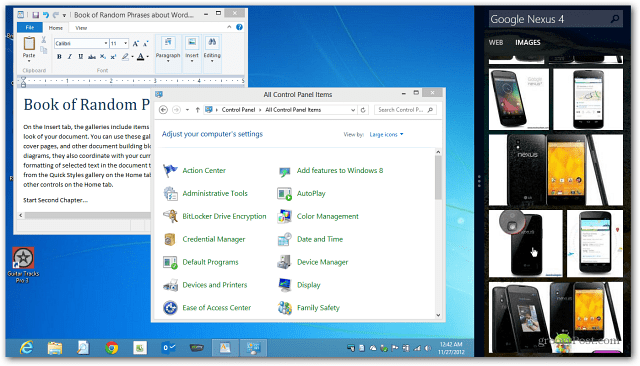
Task: Open the highlight color dropdown arrow
Action: click(x=132, y=57)
